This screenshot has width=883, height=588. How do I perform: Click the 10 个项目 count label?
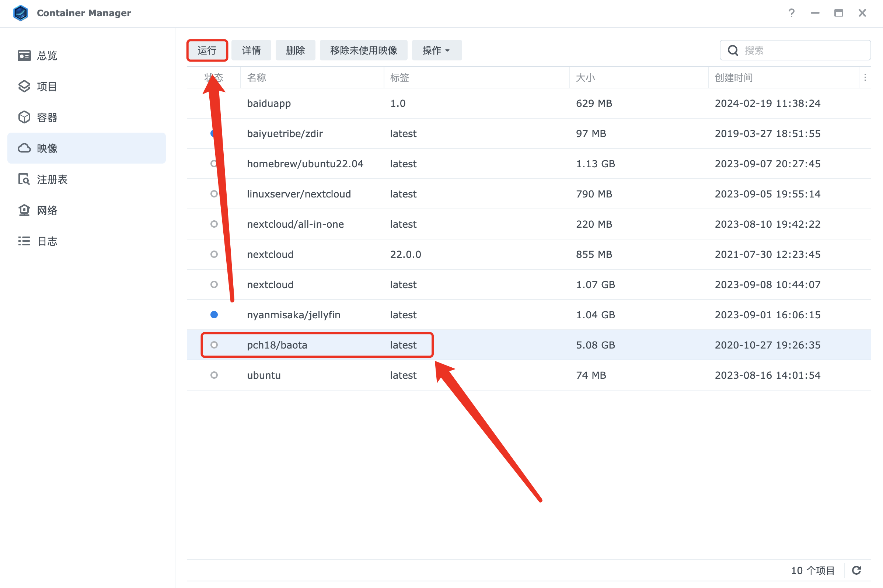tap(813, 570)
